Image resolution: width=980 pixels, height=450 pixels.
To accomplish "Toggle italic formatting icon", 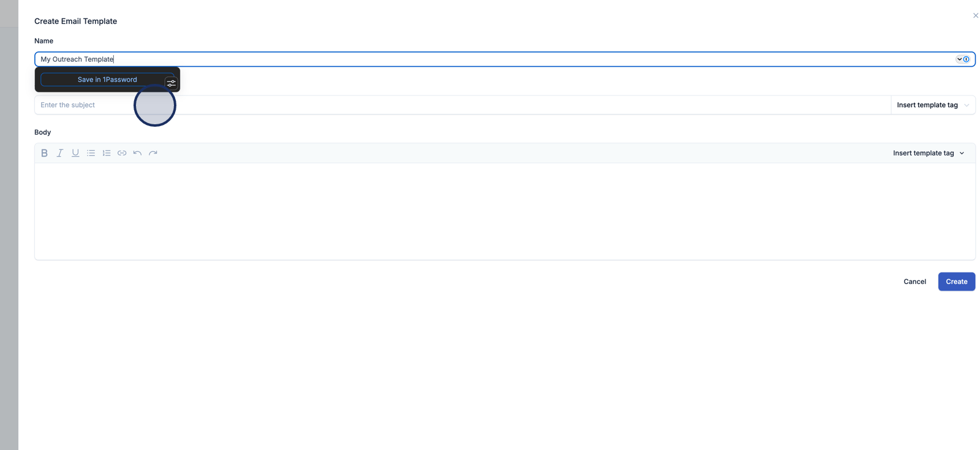I will click(x=60, y=153).
